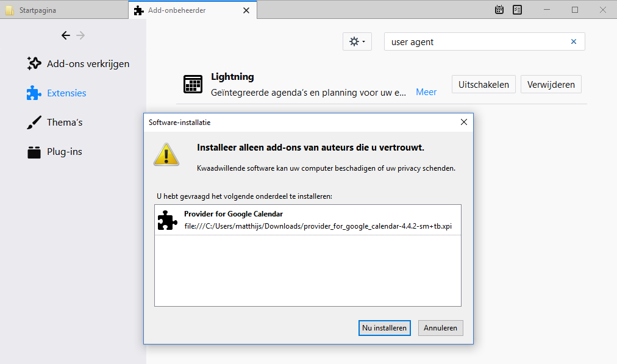617x364 pixels.
Task: Select the Add-onbeheerder tab
Action: pos(186,10)
